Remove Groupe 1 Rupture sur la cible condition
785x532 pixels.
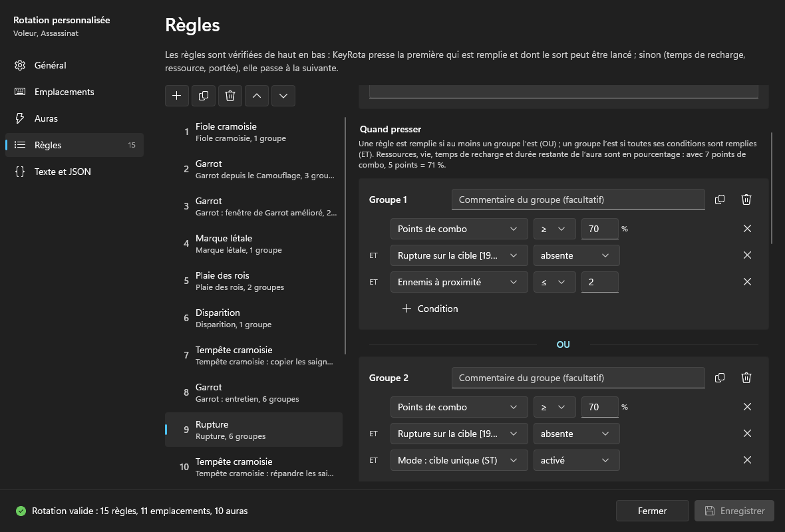click(748, 255)
